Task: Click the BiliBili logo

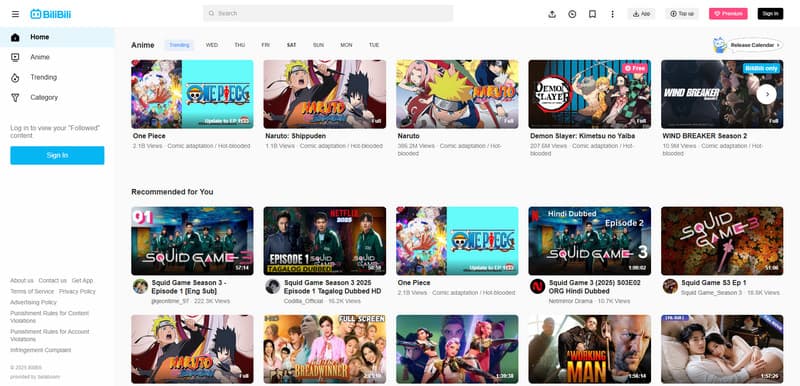Action: [51, 14]
